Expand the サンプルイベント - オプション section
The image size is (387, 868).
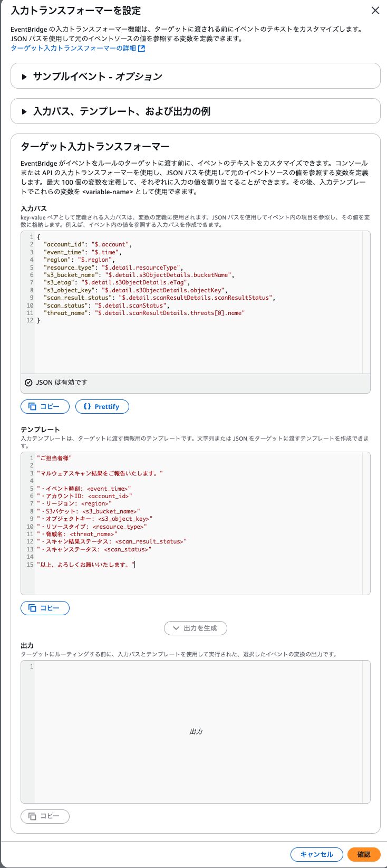[98, 77]
